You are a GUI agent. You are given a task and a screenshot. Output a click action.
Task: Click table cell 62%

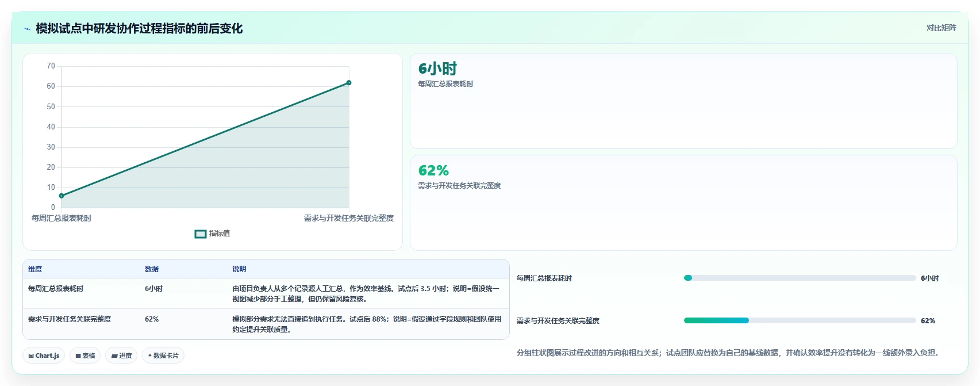[152, 319]
